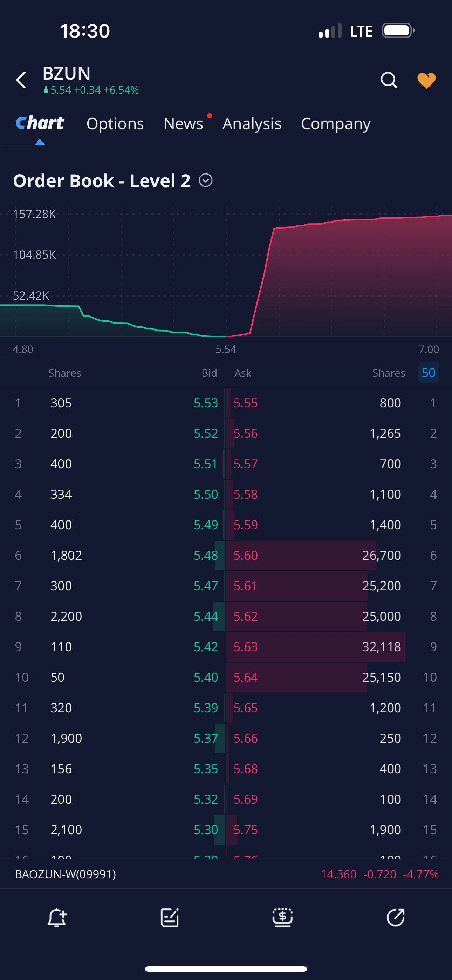Tap the 2,100 bid shares value
The width and height of the screenshot is (452, 980).
point(66,829)
